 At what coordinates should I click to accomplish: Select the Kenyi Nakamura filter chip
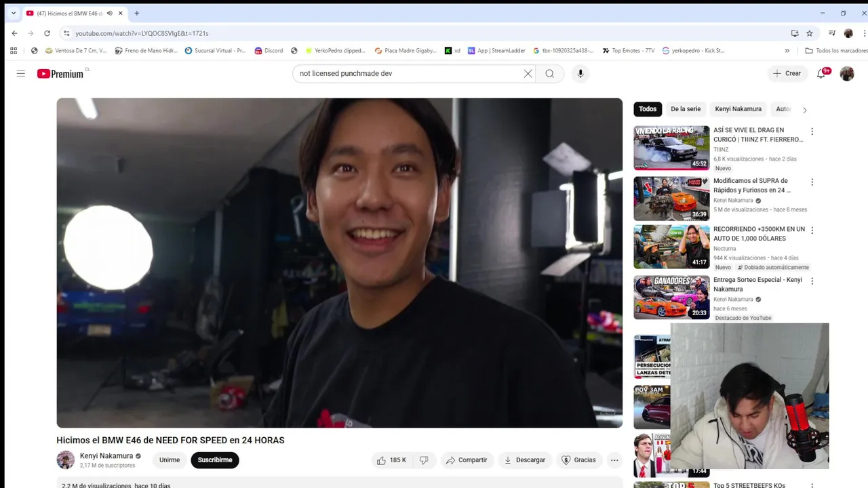pos(738,109)
